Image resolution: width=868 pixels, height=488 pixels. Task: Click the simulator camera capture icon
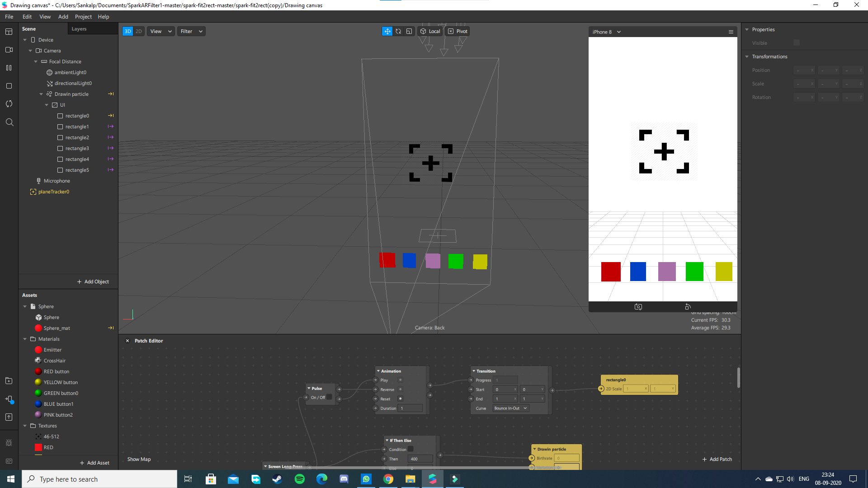pos(638,307)
